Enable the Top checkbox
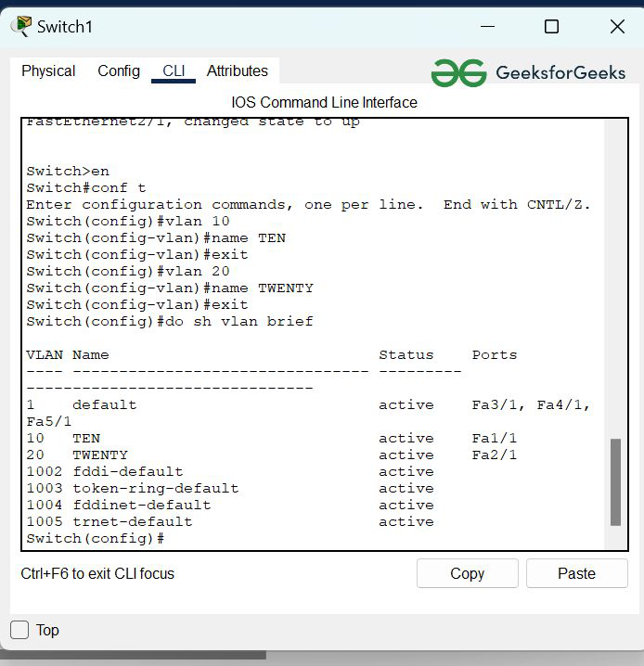The width and height of the screenshot is (644, 666). (19, 630)
